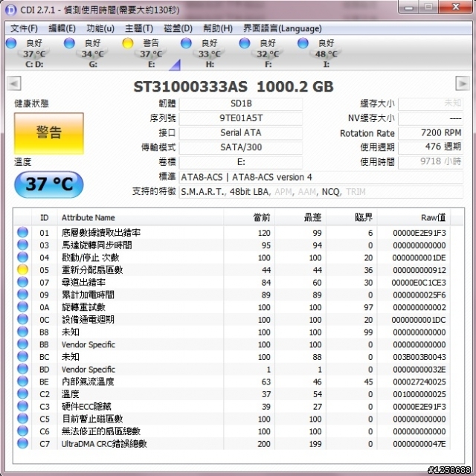Open the 界面語言(Language) menu
476x476 pixels.
pos(283,28)
